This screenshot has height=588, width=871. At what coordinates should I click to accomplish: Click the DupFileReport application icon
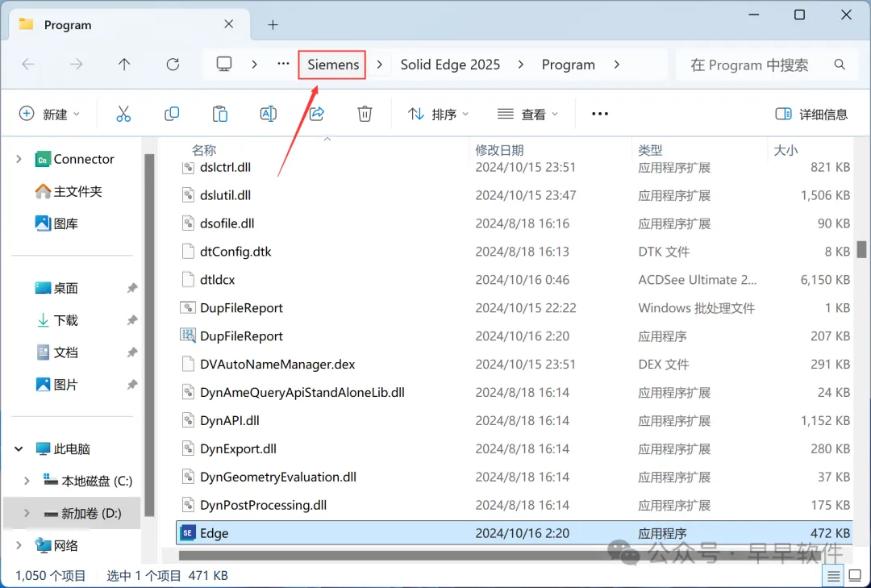pos(188,335)
